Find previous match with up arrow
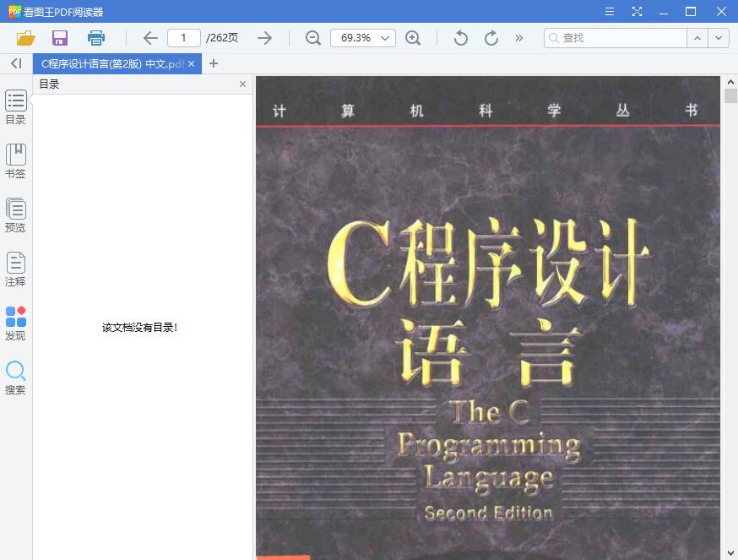The height and width of the screenshot is (560, 738). pyautogui.click(x=697, y=38)
